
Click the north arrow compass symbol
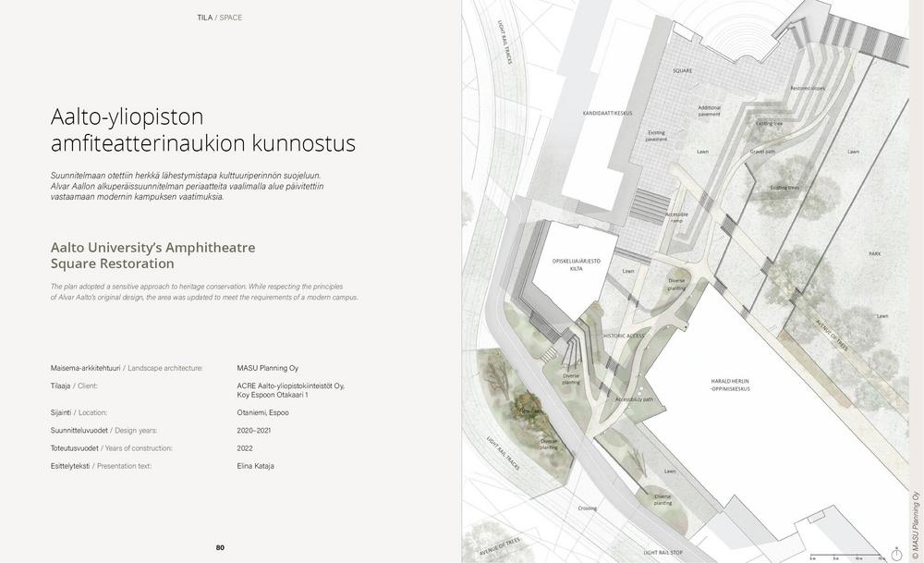click(895, 556)
